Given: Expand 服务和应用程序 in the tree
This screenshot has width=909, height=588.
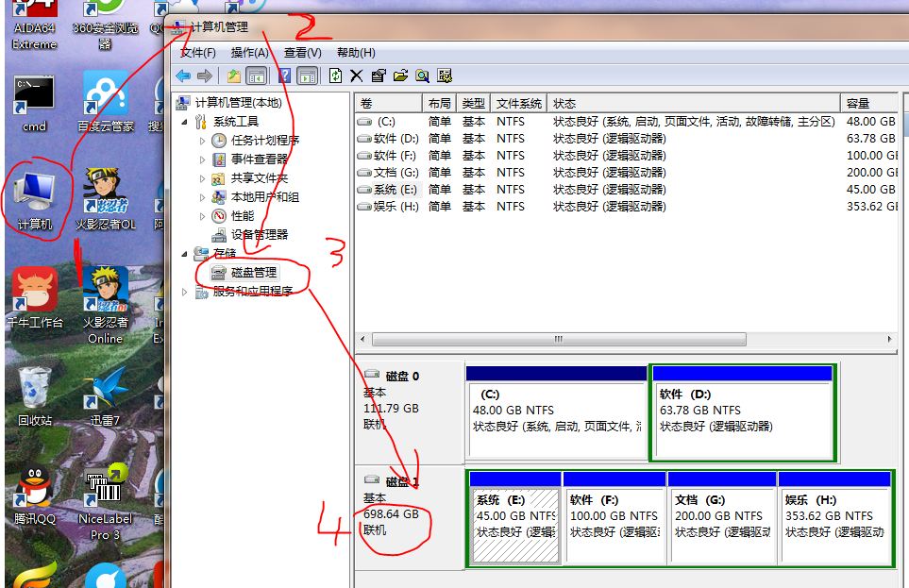Looking at the screenshot, I should (x=182, y=292).
